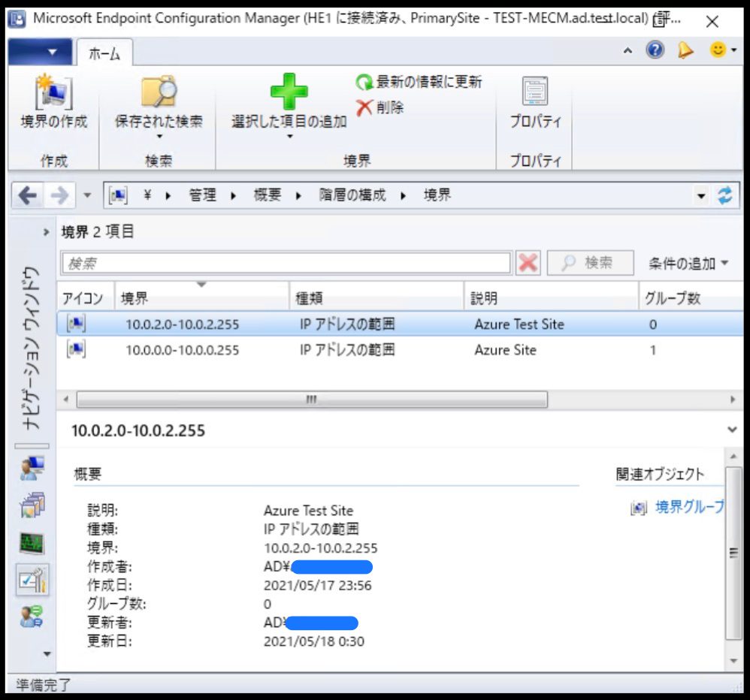Collapse details pane with the chevron
The height and width of the screenshot is (700, 750).
(732, 430)
